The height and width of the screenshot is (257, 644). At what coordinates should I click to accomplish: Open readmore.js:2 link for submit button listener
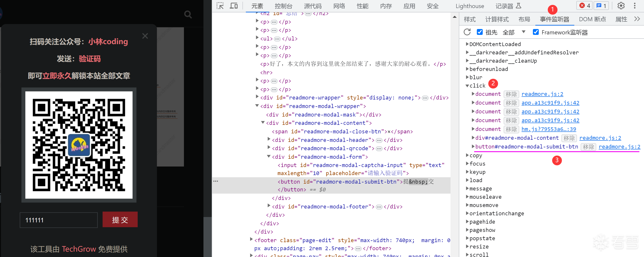619,147
